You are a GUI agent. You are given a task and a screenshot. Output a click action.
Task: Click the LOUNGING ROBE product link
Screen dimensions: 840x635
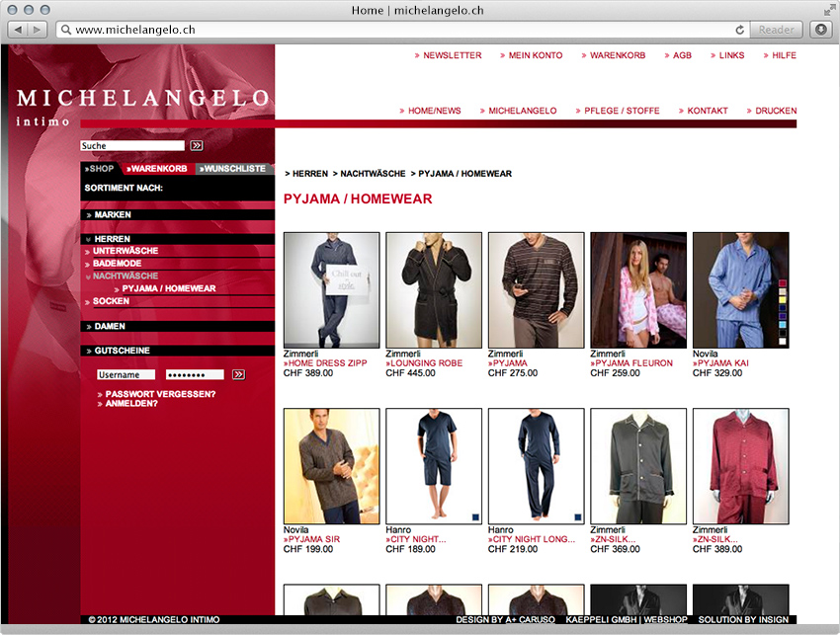coord(424,363)
